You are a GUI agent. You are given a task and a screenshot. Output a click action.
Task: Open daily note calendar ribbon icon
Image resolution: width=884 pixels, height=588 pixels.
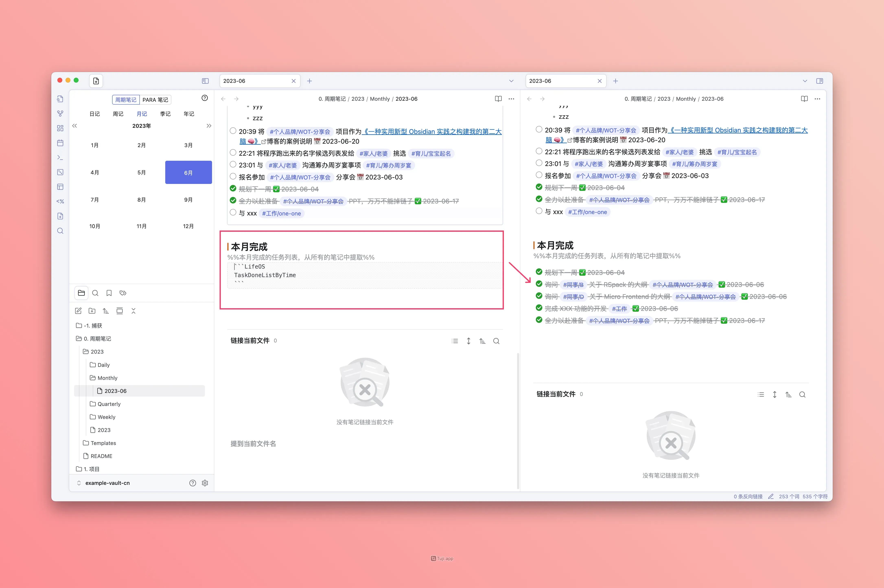click(x=60, y=143)
